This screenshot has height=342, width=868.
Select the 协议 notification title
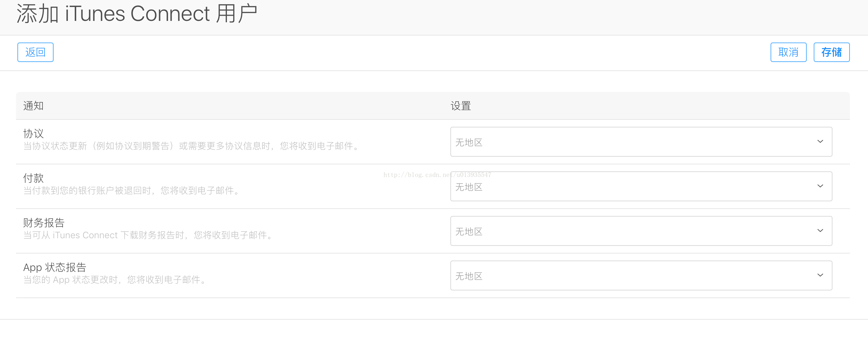tap(33, 133)
